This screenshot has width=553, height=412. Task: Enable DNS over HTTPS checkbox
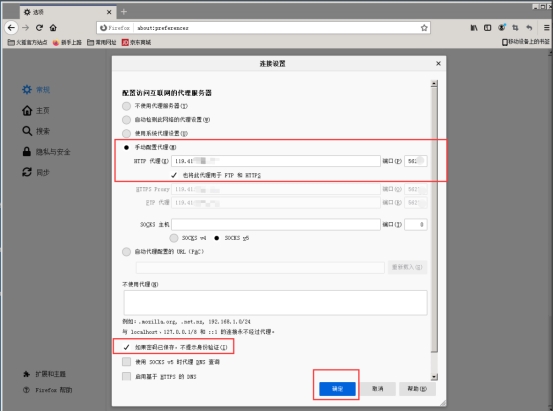click(x=126, y=376)
